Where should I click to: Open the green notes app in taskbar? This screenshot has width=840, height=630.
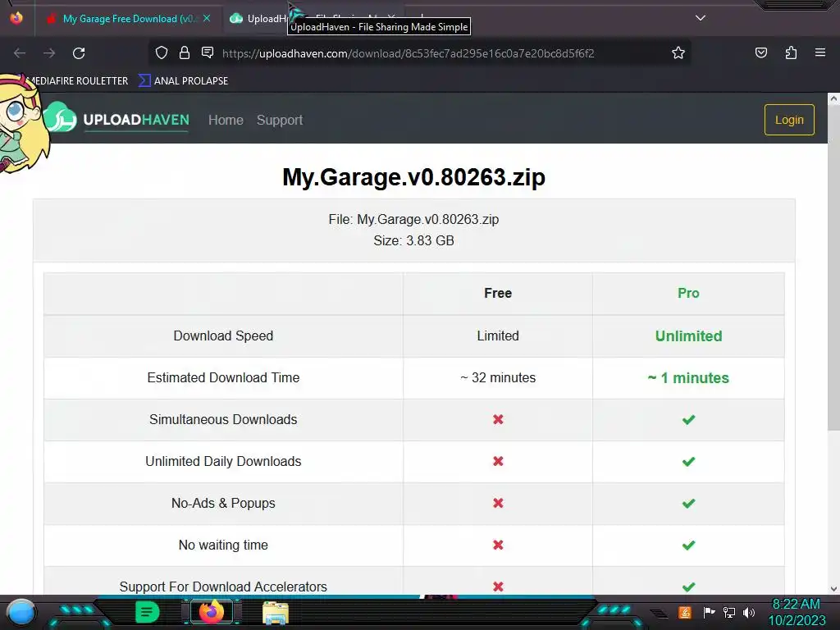pos(147,612)
